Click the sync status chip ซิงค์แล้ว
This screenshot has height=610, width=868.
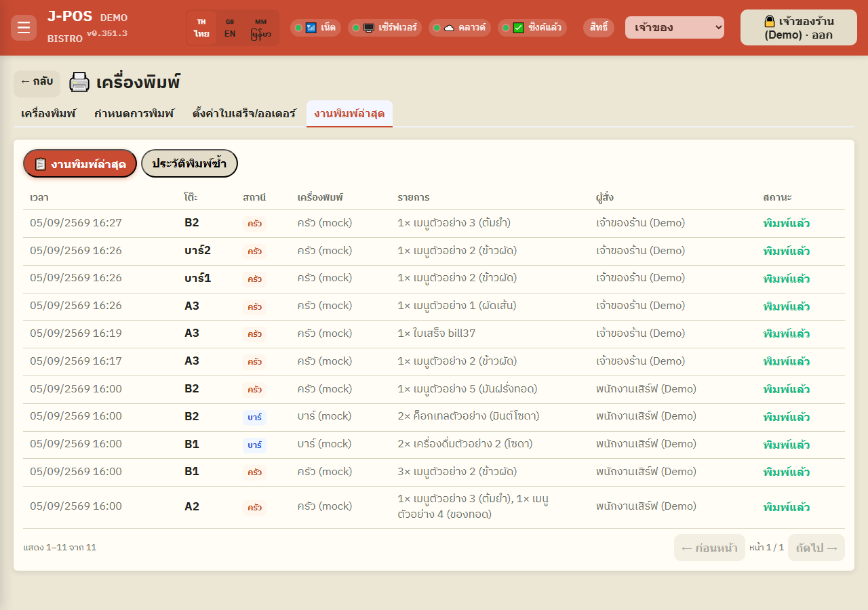coord(532,28)
